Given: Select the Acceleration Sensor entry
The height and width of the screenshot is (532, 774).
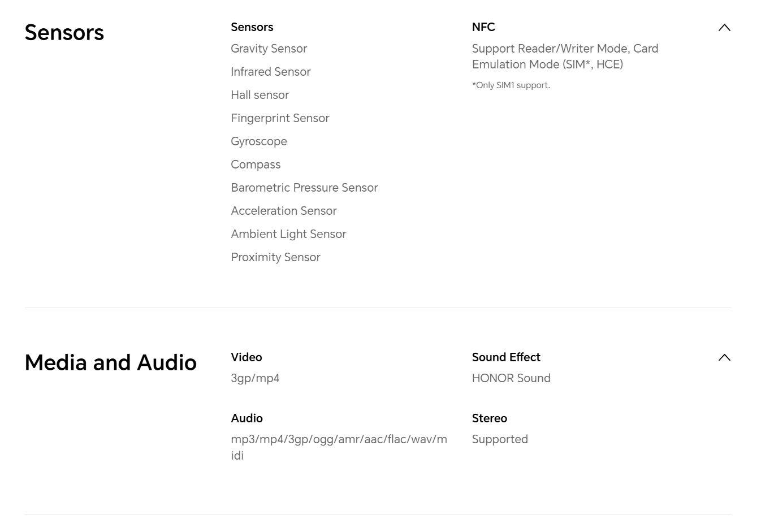Looking at the screenshot, I should click(x=283, y=211).
